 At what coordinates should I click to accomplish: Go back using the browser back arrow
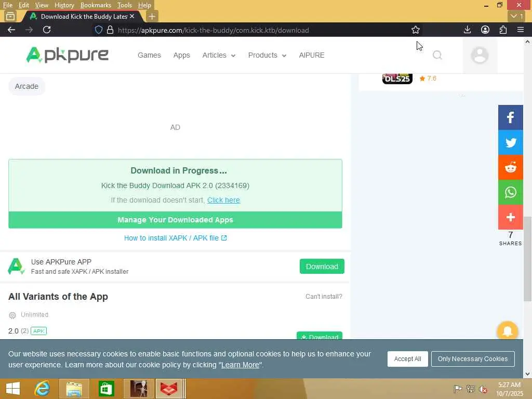point(11,30)
